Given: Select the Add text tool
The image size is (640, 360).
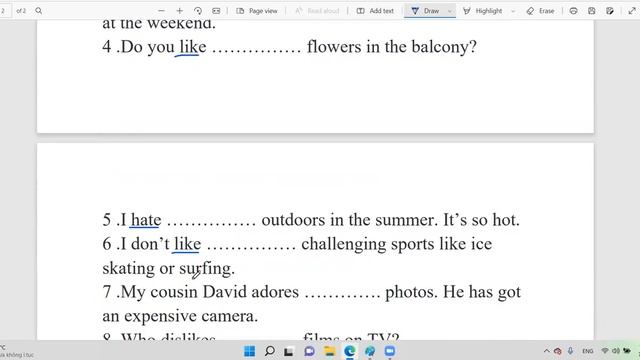Looking at the screenshot, I should tap(376, 11).
